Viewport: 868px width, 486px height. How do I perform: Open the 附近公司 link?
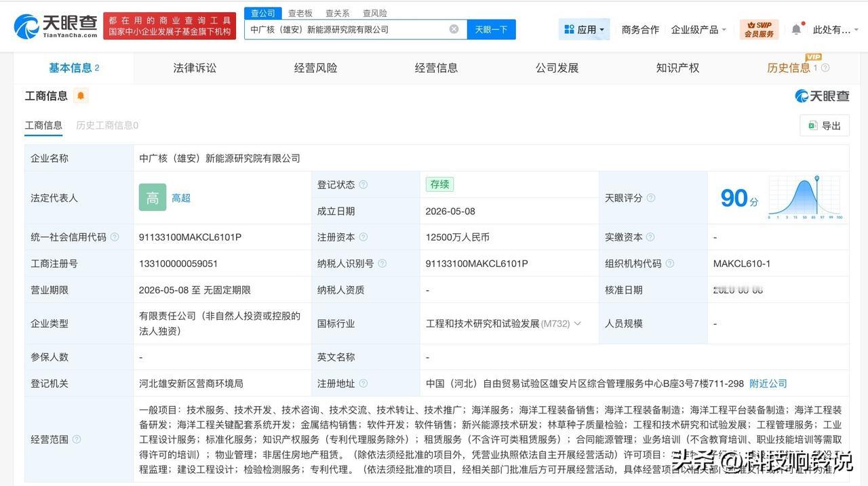coord(768,384)
